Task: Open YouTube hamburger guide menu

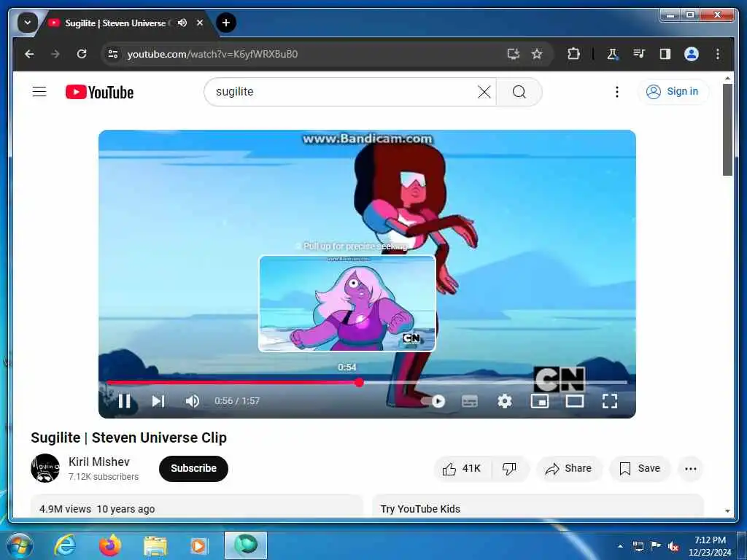Action: pos(39,91)
